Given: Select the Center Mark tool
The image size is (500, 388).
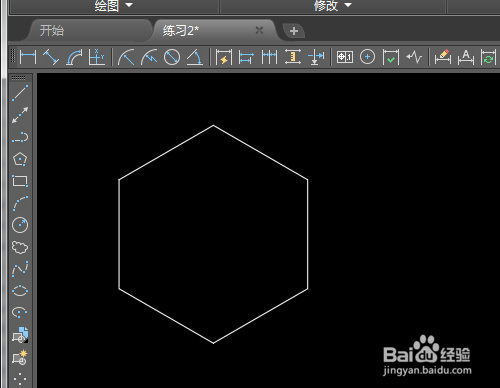Looking at the screenshot, I should (x=367, y=57).
